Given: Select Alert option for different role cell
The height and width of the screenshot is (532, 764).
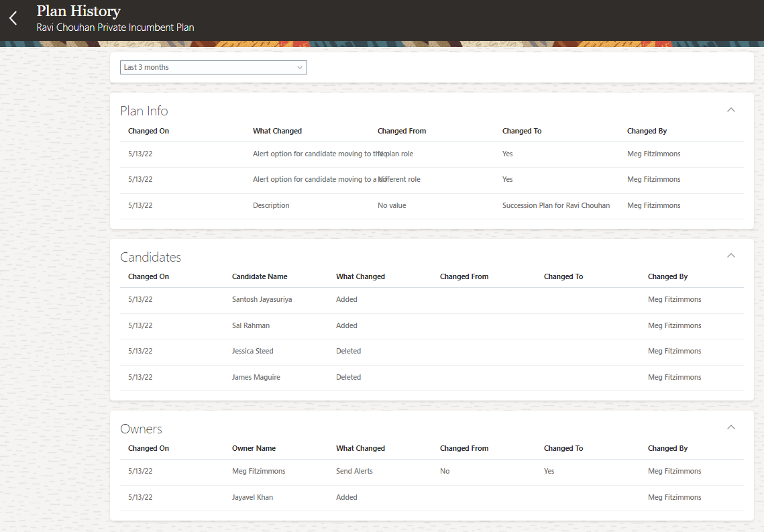Looking at the screenshot, I should (x=336, y=179).
